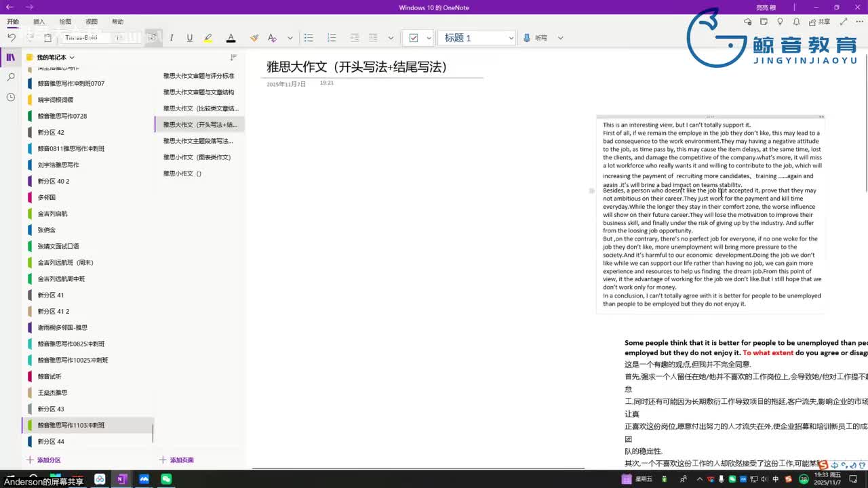Screen dimensions: 868x488
Task: Expand more font formatting options
Action: click(290, 38)
